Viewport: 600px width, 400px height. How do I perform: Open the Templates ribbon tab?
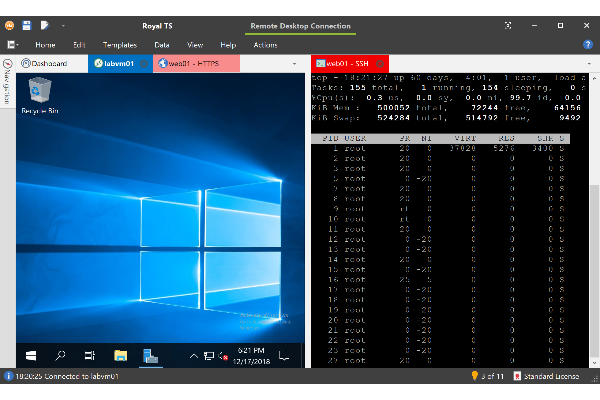pyautogui.click(x=119, y=45)
